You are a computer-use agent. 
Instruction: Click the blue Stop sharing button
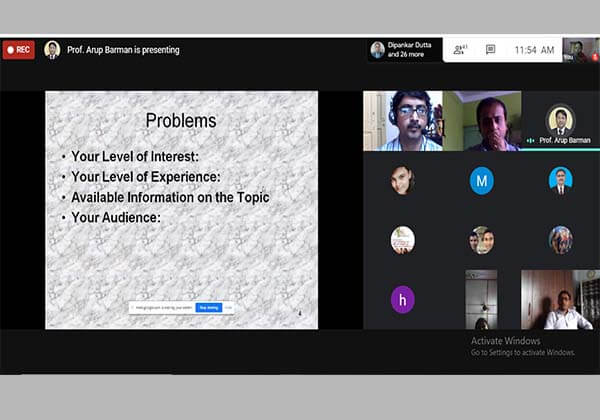(208, 308)
